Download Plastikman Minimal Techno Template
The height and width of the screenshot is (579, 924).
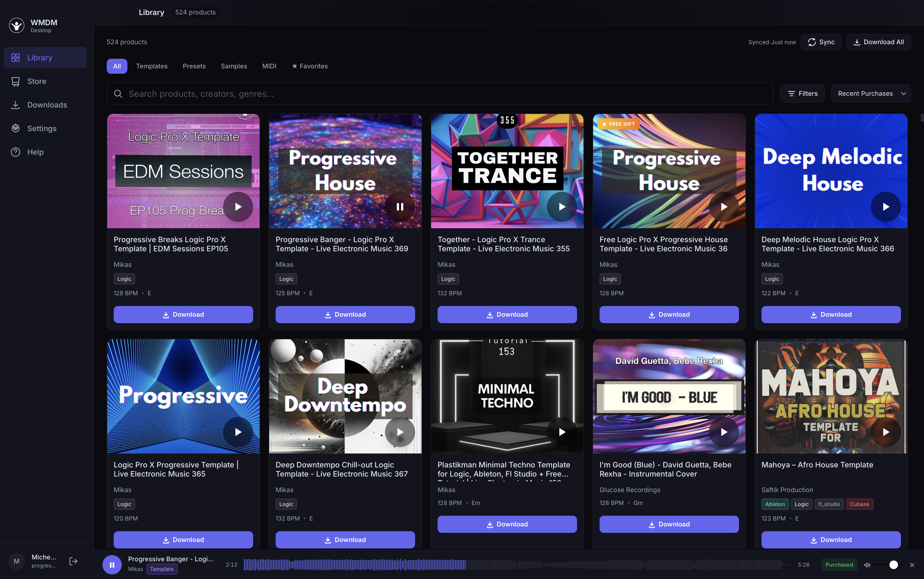507,524
